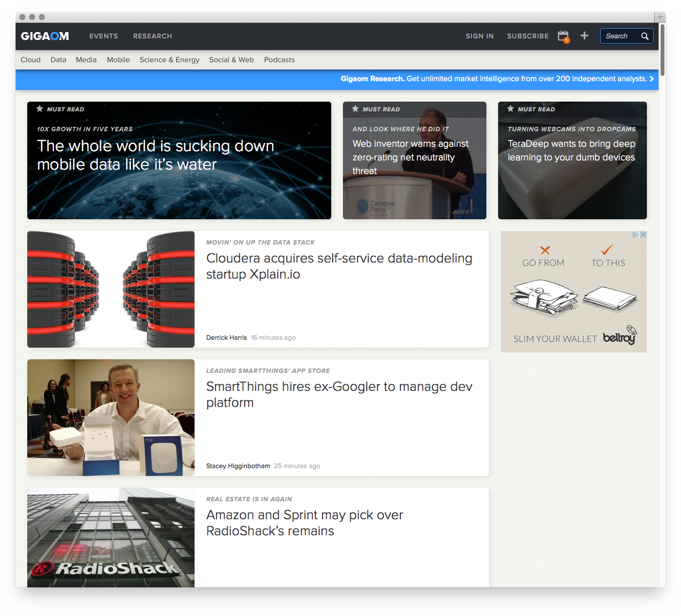
Task: Click "LEADING SMARTTHINGS' APP STORE" tag
Action: click(x=268, y=370)
